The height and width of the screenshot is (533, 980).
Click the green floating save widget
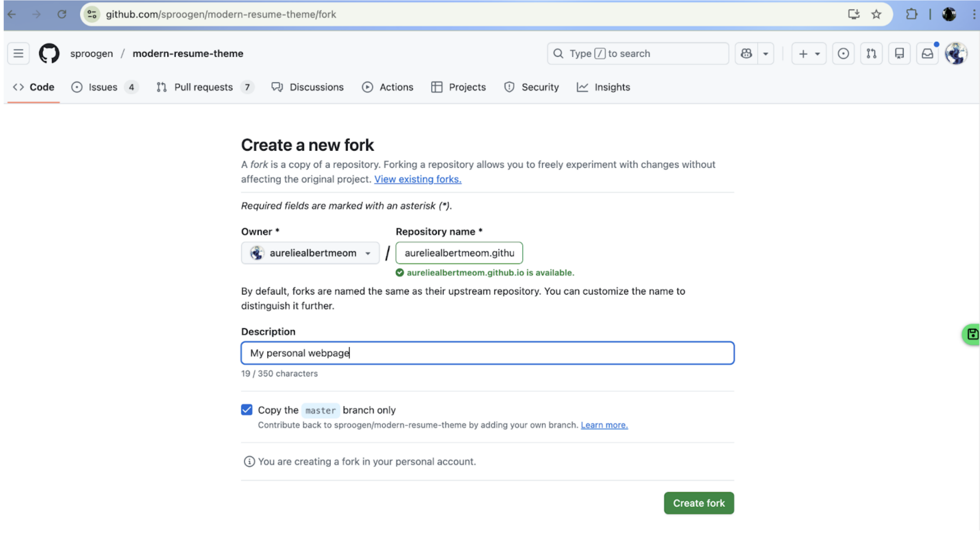tap(972, 334)
